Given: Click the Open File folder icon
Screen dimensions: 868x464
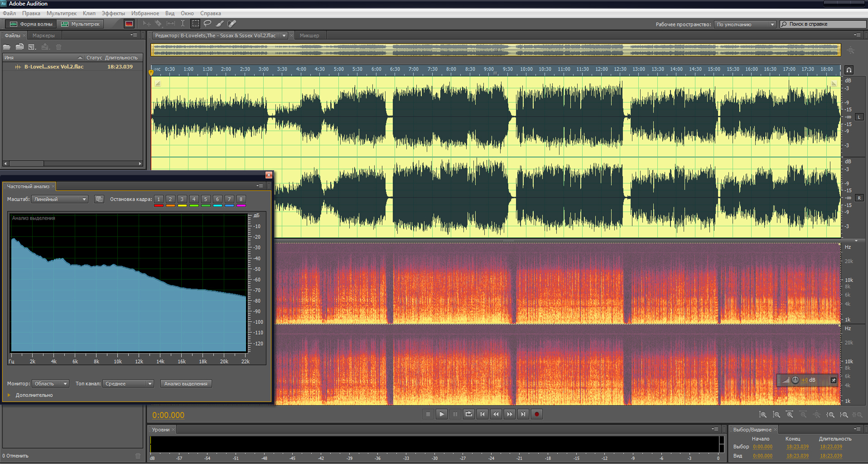Looking at the screenshot, I should [7, 47].
